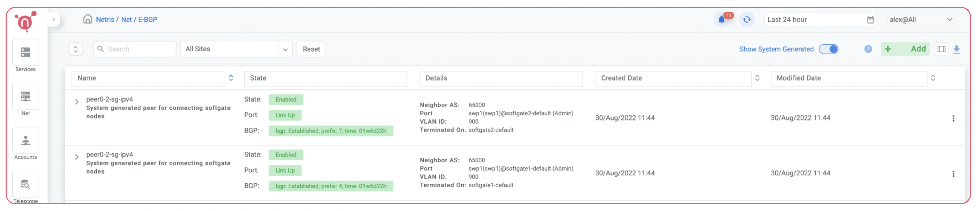Click the blue help question mark icon
This screenshot has height=211, width=980.
[x=868, y=50]
